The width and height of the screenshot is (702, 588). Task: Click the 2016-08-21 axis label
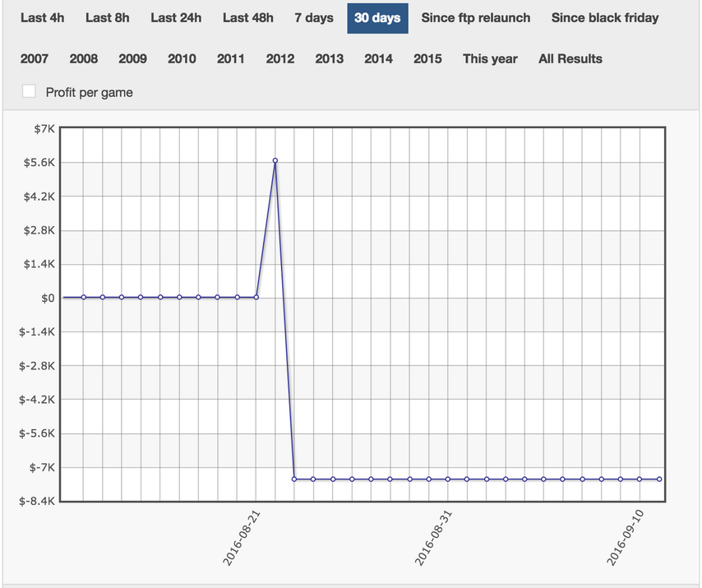pyautogui.click(x=242, y=538)
